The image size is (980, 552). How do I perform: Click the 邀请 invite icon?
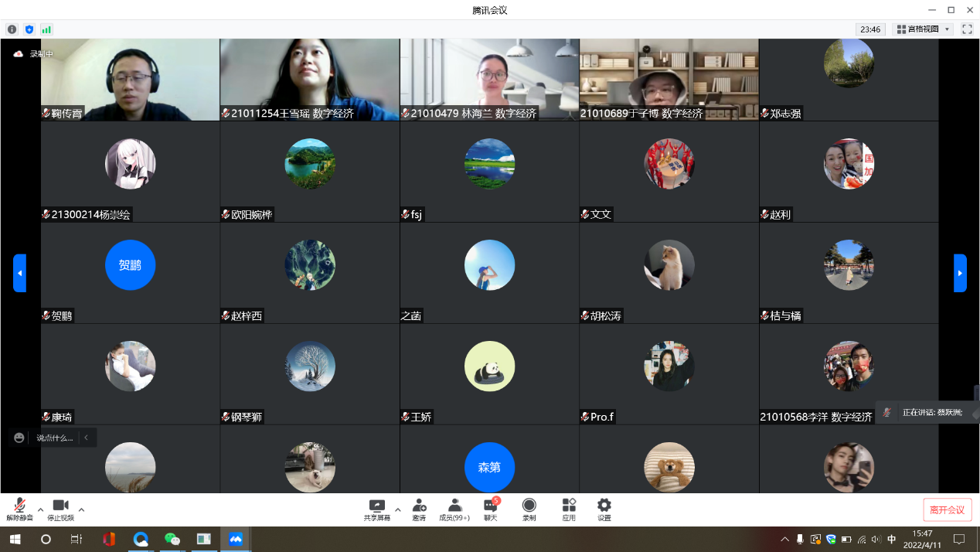tap(419, 509)
